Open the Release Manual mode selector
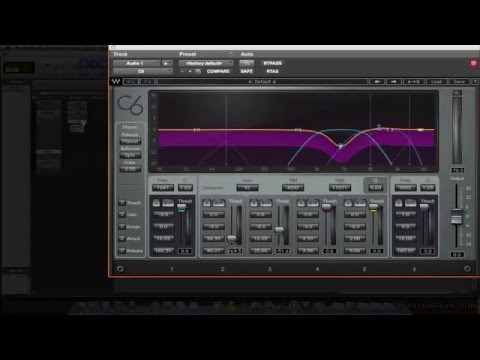Viewport: 480px width, 360px height. (130, 142)
